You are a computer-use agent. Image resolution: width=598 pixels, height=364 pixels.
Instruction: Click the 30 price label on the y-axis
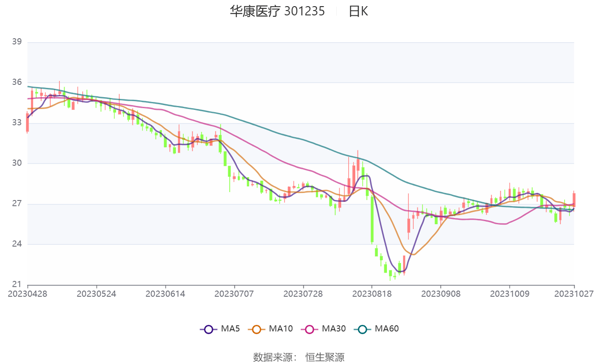tap(17, 164)
